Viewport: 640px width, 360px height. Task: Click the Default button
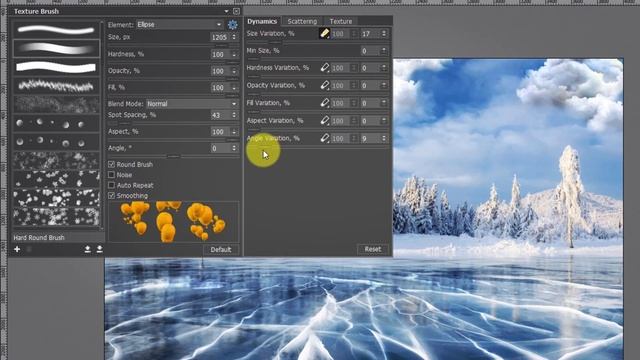click(x=221, y=249)
